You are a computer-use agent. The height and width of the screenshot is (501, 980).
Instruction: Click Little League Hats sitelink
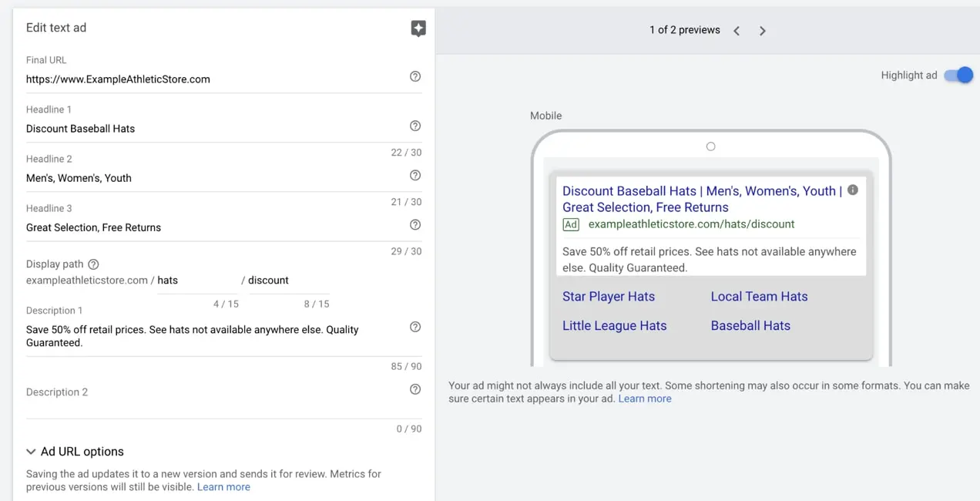[x=614, y=326]
